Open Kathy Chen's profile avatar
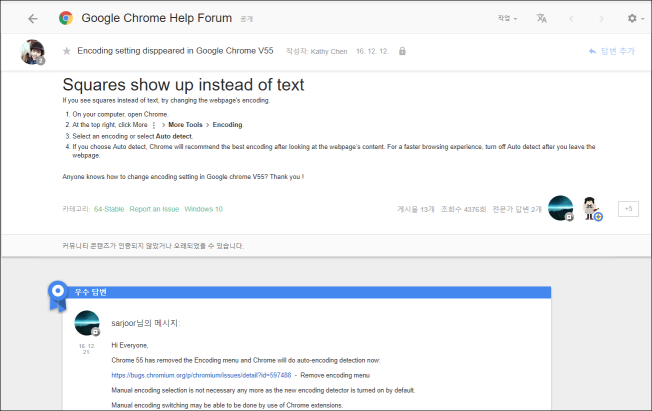This screenshot has width=652, height=411. pos(32,52)
